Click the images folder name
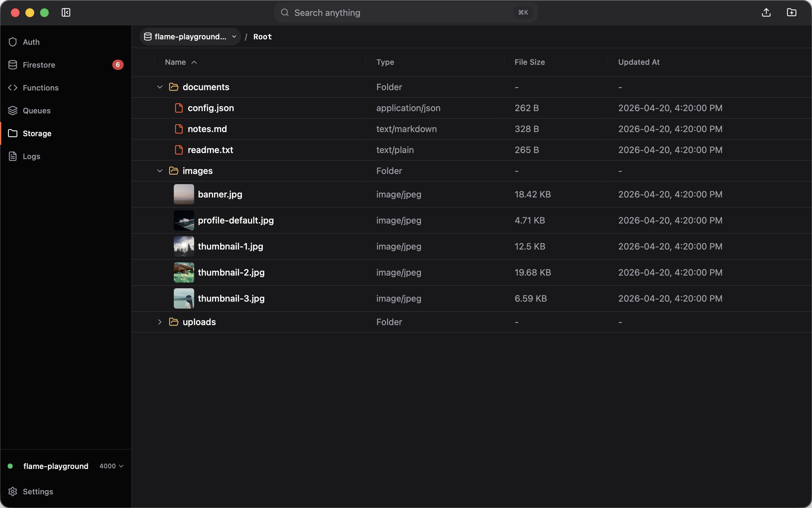Screen dimensions: 812x508 197,171
